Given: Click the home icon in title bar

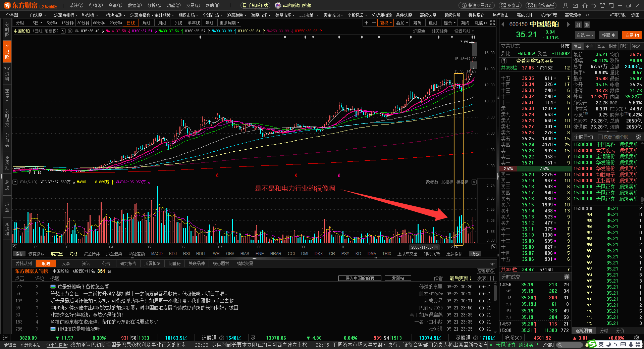Looking at the screenshot, I should pyautogui.click(x=585, y=6).
